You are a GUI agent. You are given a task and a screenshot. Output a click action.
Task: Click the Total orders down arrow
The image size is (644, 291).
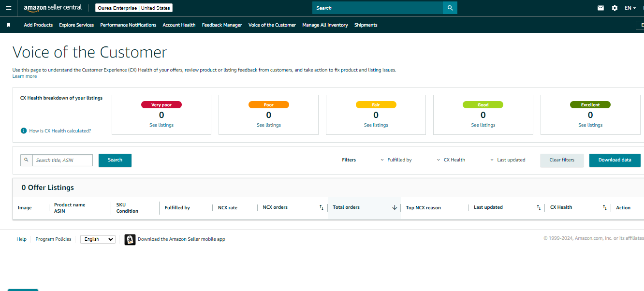[x=395, y=207]
